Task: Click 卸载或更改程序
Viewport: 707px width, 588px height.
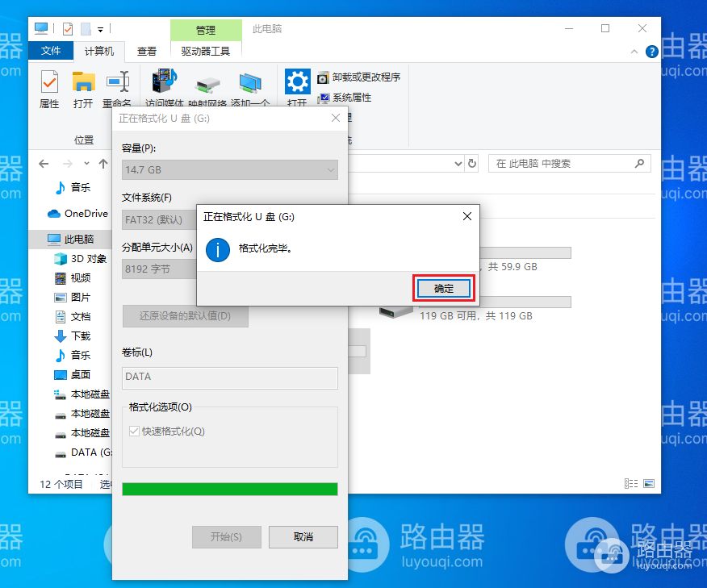Action: (x=359, y=77)
